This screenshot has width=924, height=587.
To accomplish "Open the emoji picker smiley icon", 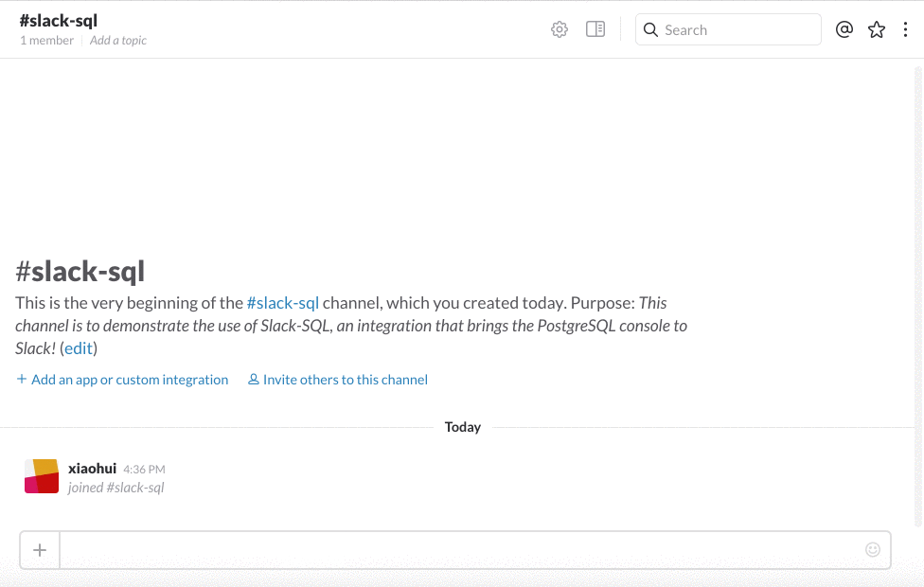I will 873,549.
